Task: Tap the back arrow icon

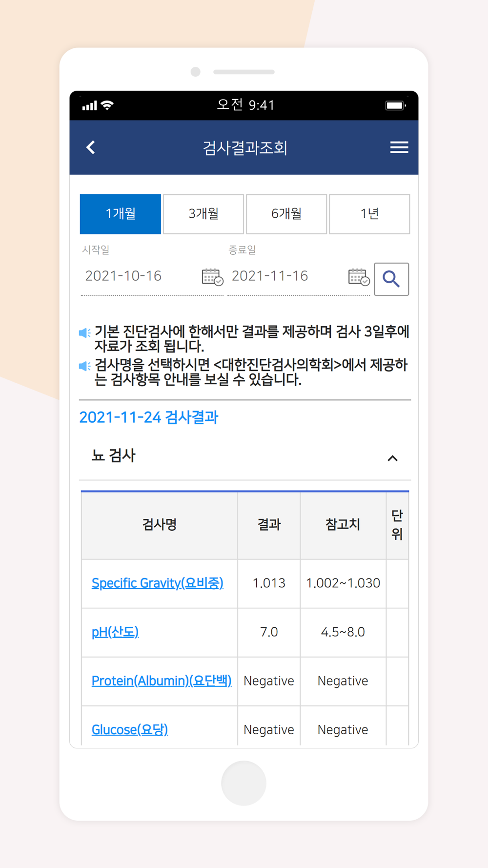Action: [x=91, y=147]
